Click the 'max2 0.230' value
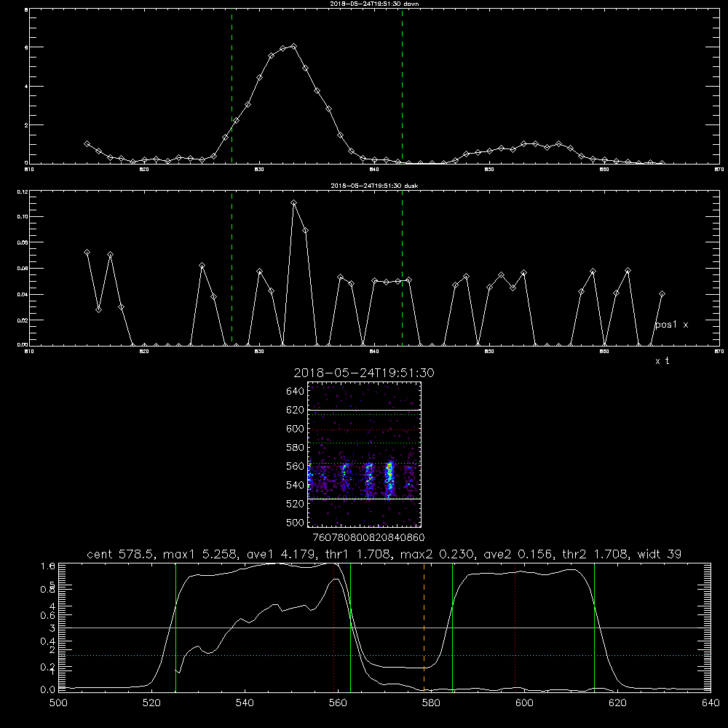This screenshot has width=728, height=728. point(436,554)
